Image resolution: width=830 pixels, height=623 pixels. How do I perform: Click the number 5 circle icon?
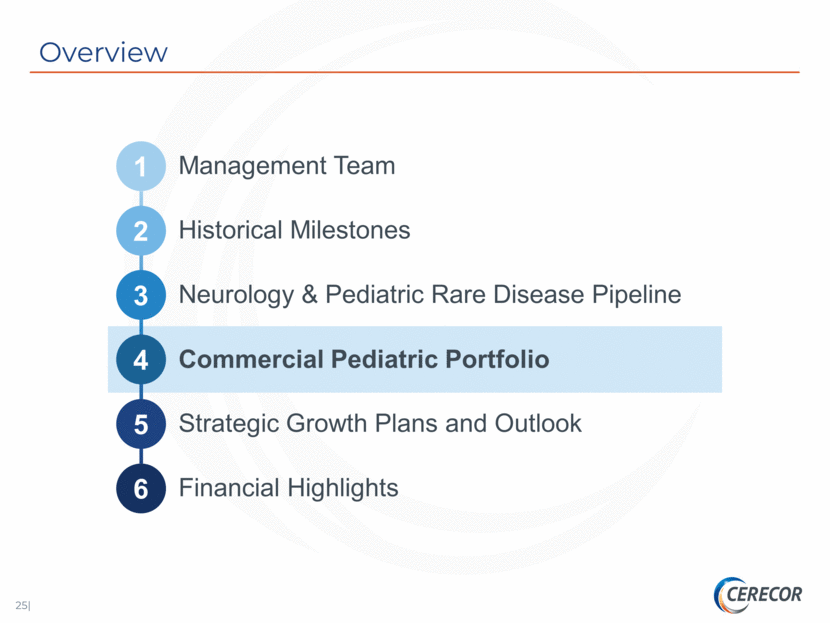(141, 424)
